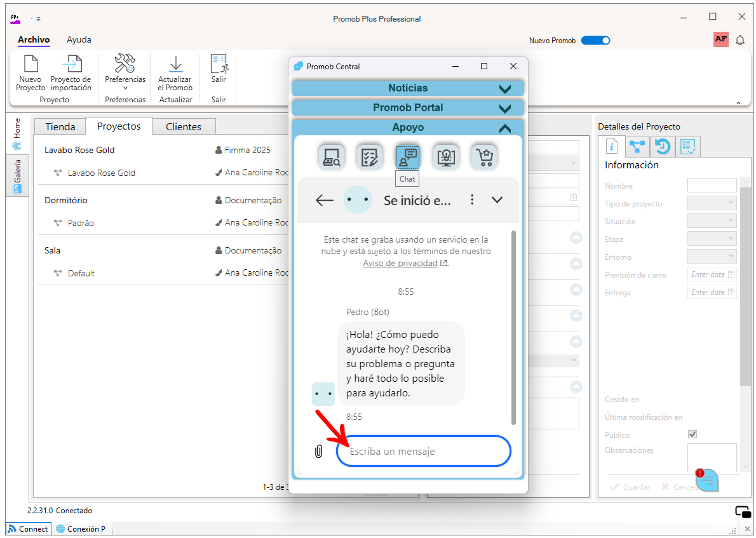Click the shopping cart support icon
This screenshot has height=538, width=756.
click(483, 157)
